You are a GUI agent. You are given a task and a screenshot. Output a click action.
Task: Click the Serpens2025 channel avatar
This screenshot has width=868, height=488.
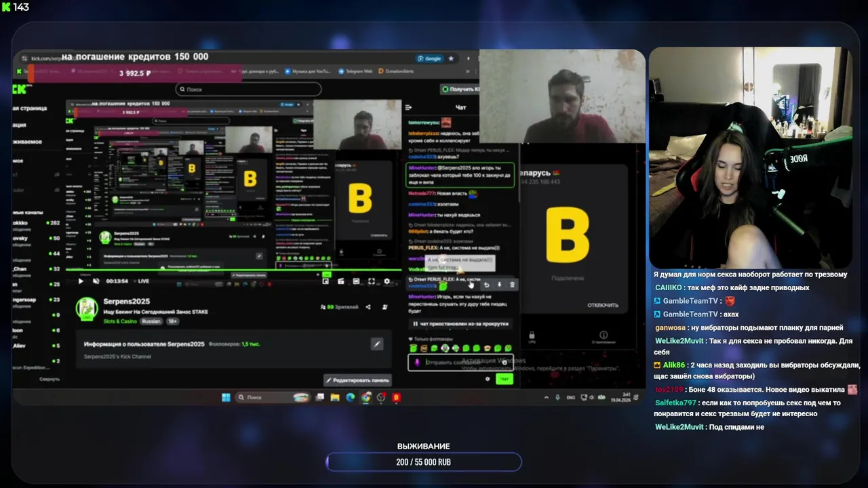pyautogui.click(x=87, y=309)
